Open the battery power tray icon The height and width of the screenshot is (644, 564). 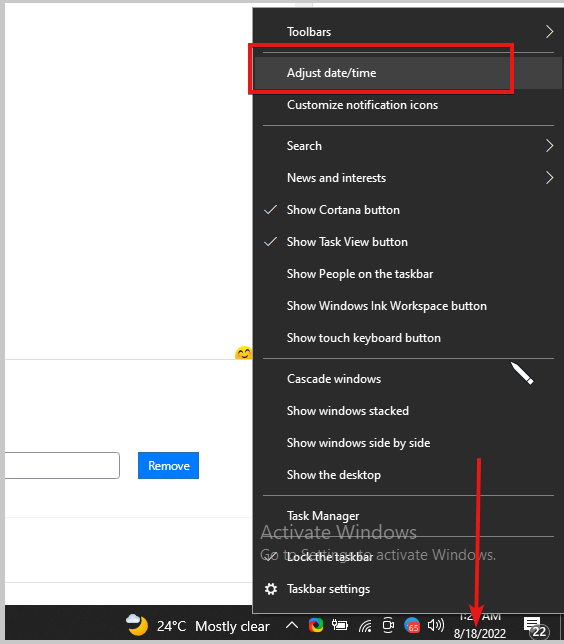point(340,626)
